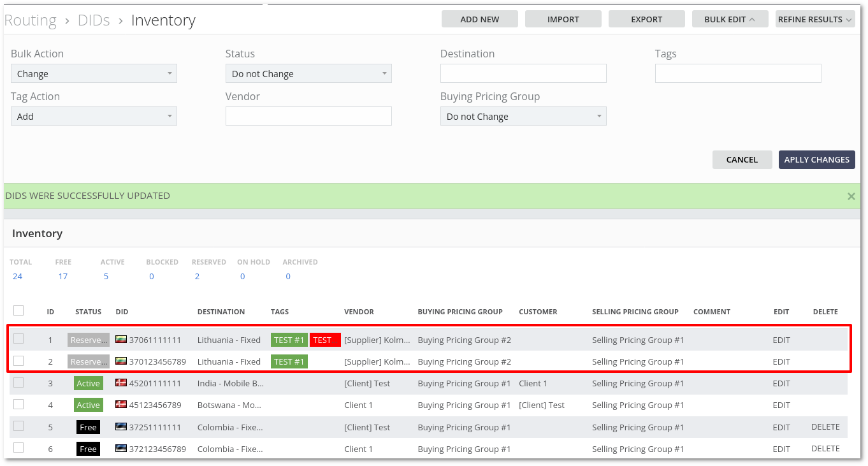Open the Buying Pricing Group dropdown

[x=523, y=117]
